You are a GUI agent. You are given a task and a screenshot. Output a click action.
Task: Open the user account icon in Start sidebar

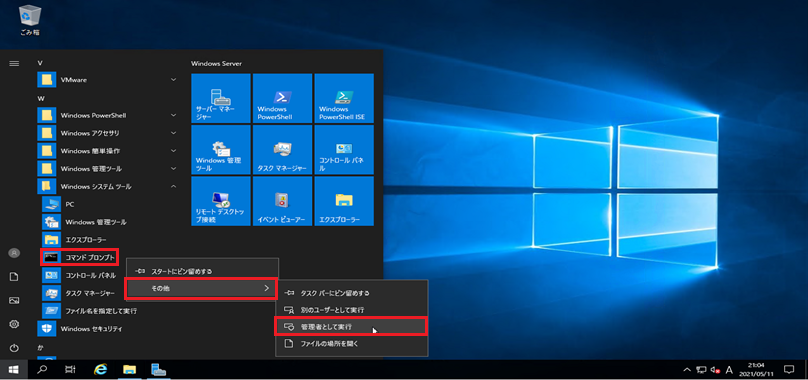pos(14,253)
